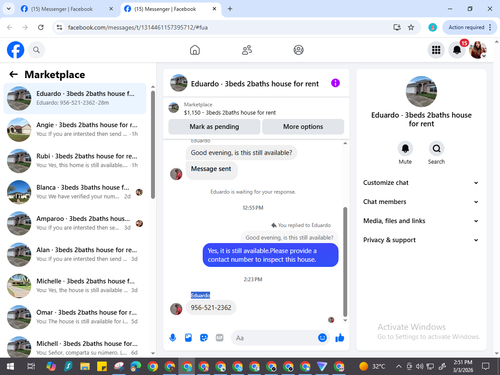Open Angie conversation in chat list

[x=75, y=130]
